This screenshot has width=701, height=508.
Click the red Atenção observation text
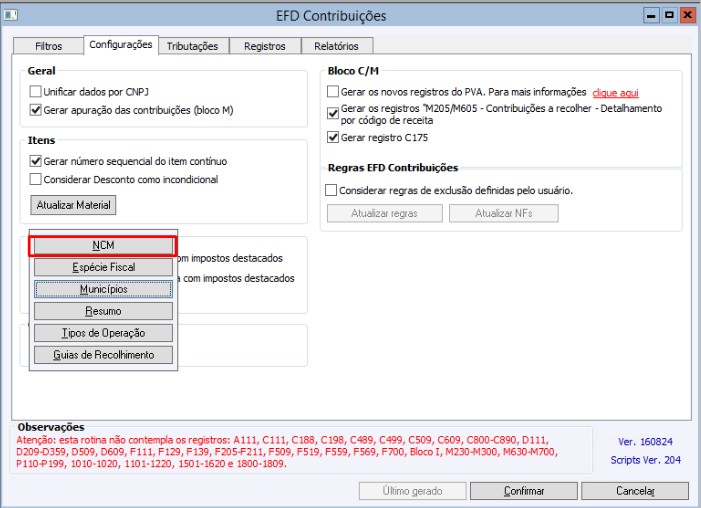(287, 452)
